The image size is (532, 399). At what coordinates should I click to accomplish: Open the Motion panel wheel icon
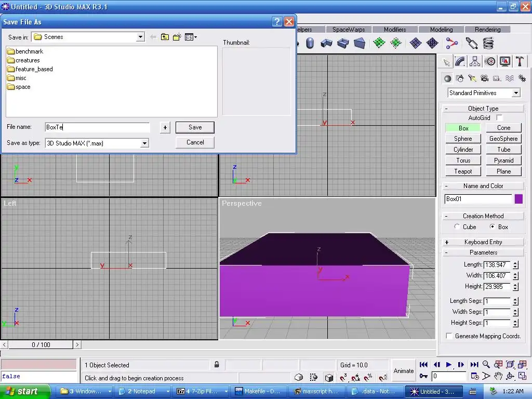[490, 62]
